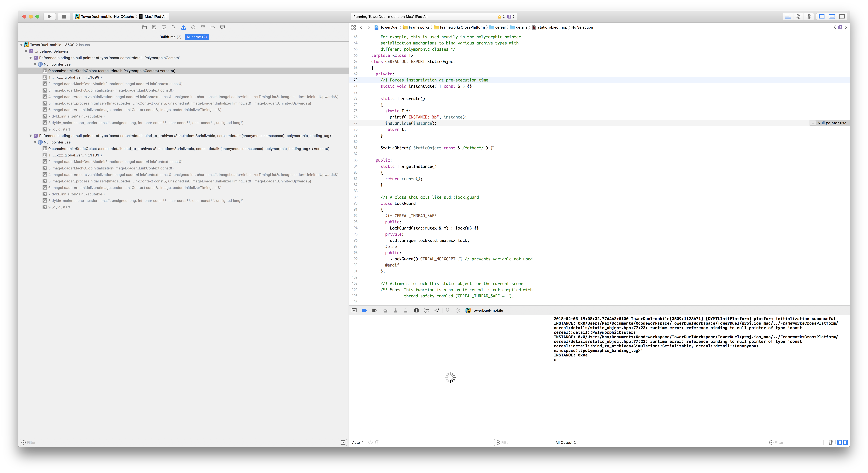Select the Runtime issues tab
The height and width of the screenshot is (473, 868).
pos(197,37)
